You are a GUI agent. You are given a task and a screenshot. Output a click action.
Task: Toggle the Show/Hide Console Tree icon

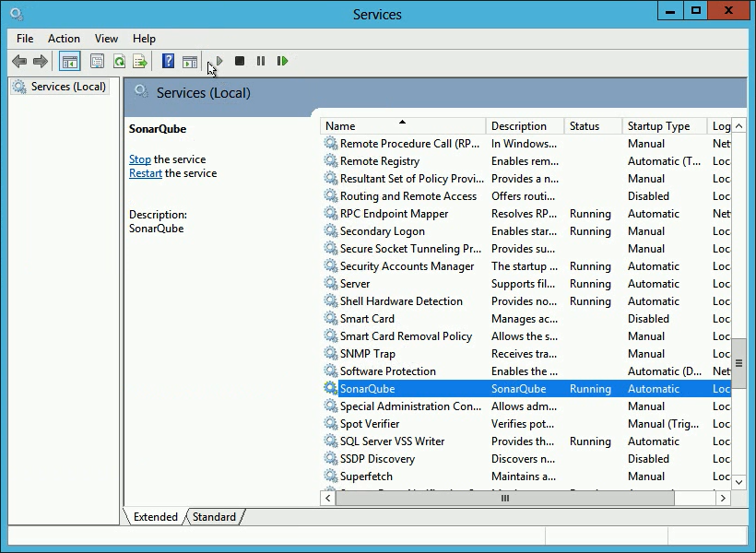(x=69, y=61)
